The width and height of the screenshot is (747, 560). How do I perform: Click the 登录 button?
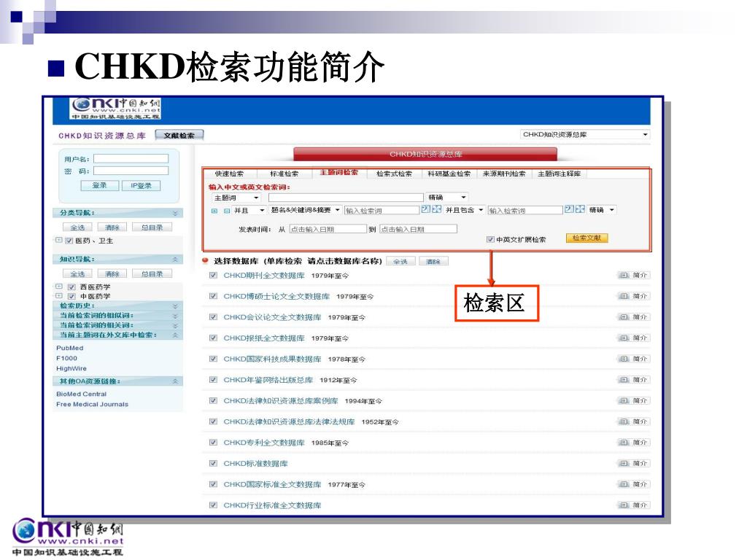tap(99, 186)
